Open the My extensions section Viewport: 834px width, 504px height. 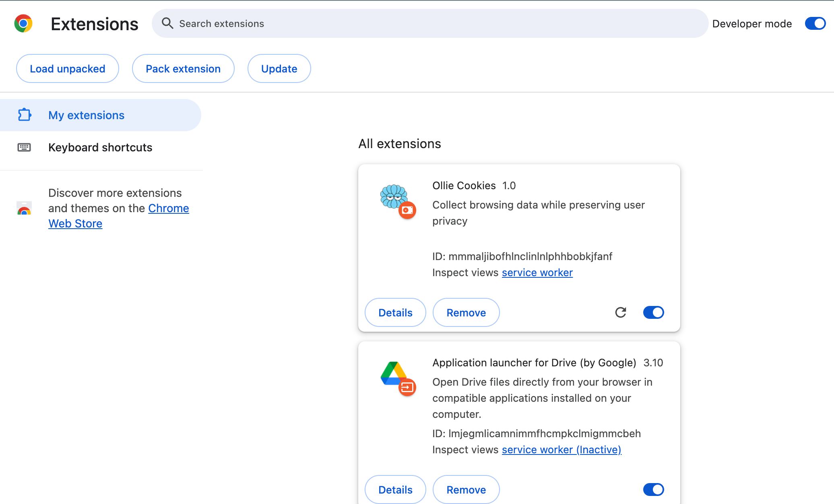click(100, 115)
